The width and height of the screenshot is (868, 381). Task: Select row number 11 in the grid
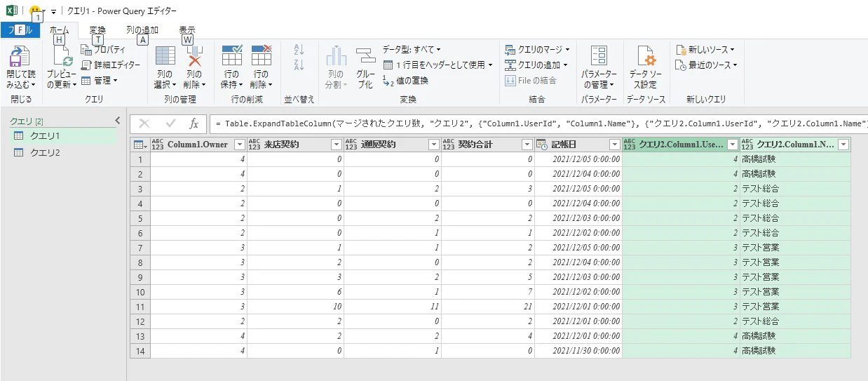click(x=140, y=306)
